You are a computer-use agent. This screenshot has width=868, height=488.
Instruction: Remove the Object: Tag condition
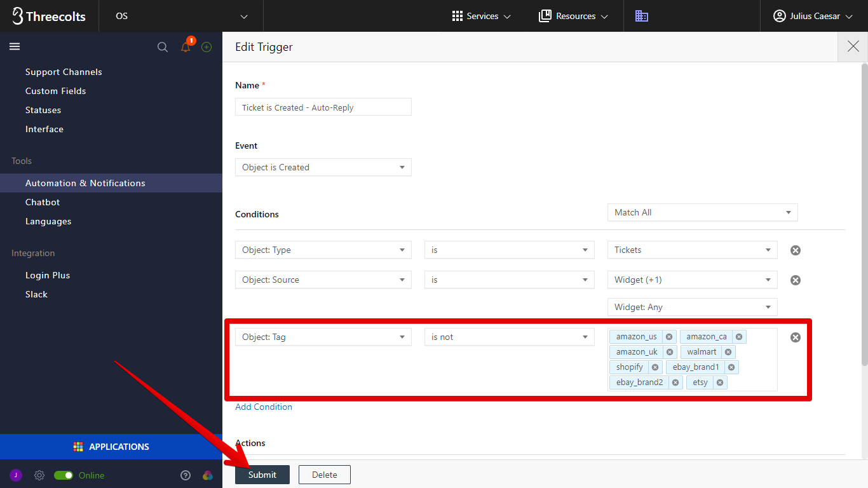(796, 337)
